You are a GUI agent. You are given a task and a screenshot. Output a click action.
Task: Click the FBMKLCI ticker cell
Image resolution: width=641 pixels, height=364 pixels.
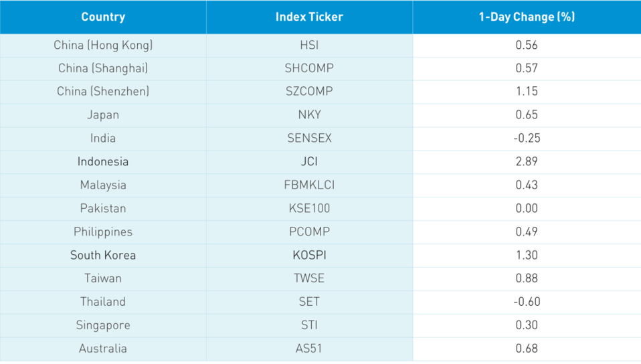(x=309, y=185)
